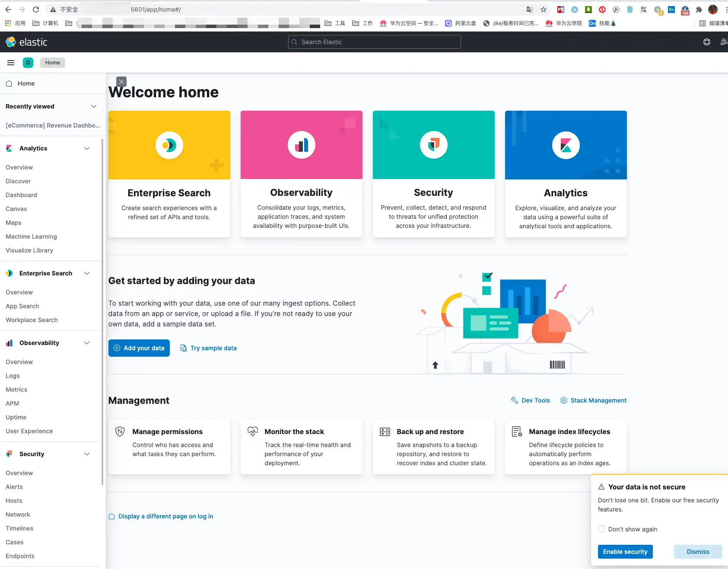Check the Don't show again checkbox
The width and height of the screenshot is (728, 569).
[x=601, y=529]
